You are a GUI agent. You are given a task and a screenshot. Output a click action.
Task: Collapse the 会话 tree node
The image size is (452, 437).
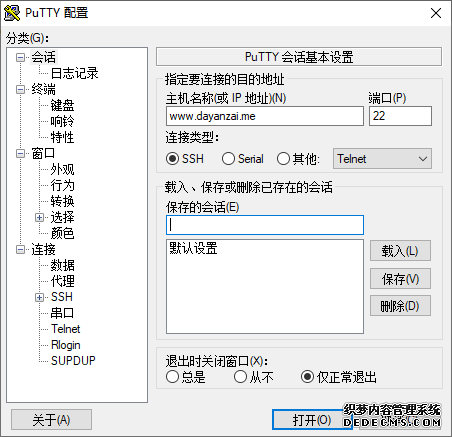pyautogui.click(x=21, y=58)
